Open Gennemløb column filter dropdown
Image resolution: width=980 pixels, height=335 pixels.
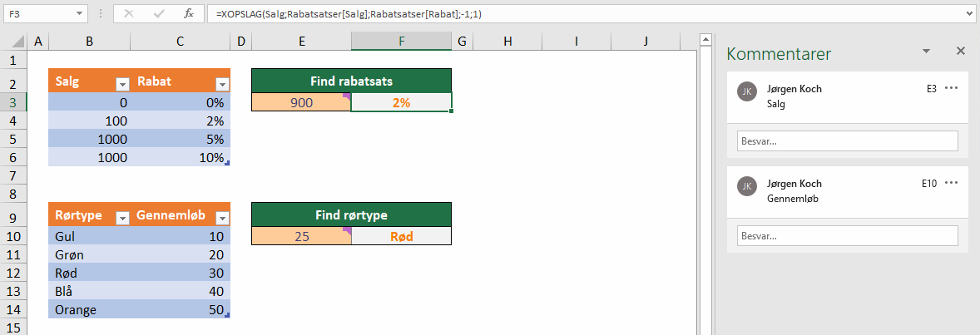(x=222, y=218)
